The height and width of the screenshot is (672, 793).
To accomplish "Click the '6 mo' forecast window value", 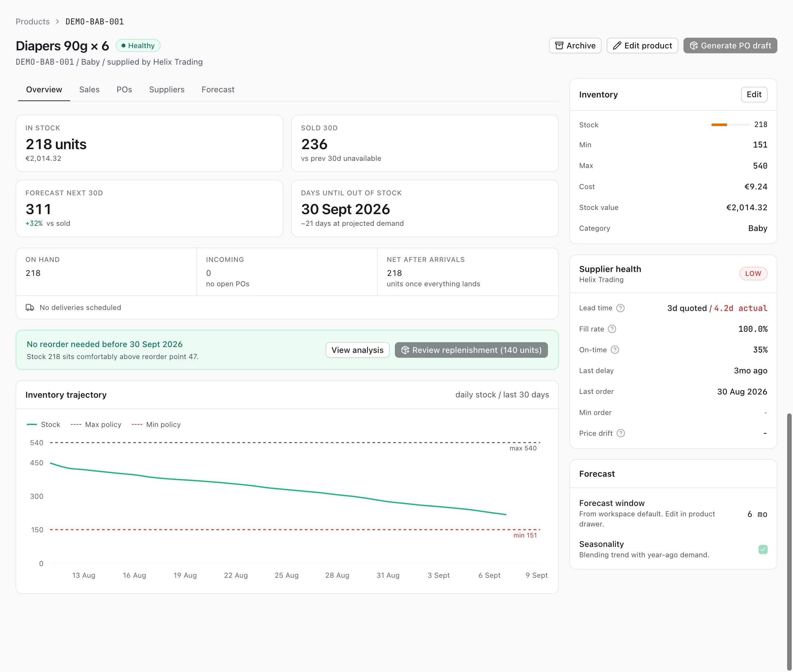I will pos(757,514).
